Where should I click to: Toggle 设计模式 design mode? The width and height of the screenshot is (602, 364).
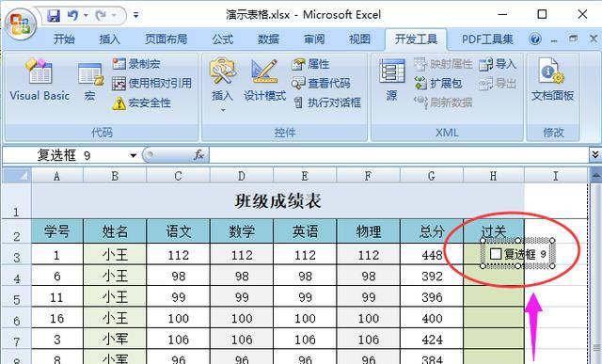pos(264,80)
